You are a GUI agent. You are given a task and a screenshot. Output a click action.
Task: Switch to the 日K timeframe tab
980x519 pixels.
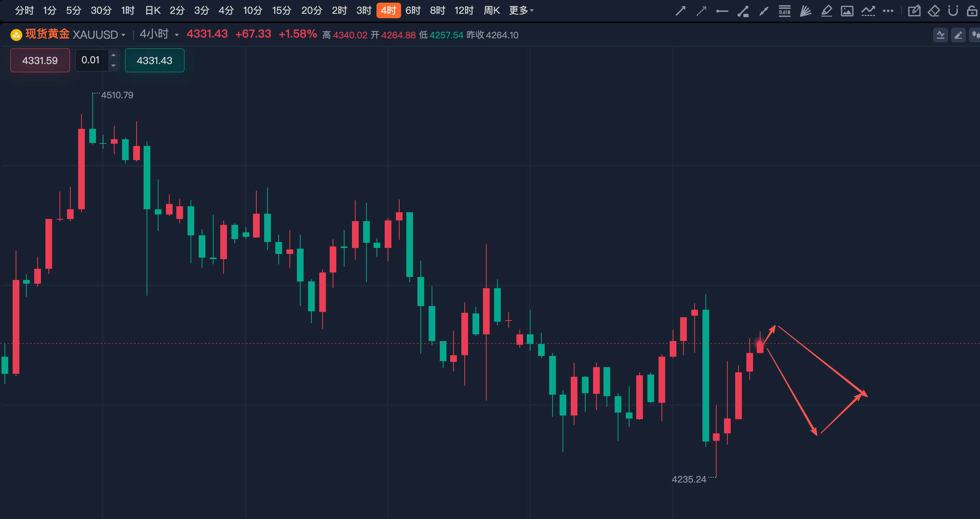coord(153,10)
